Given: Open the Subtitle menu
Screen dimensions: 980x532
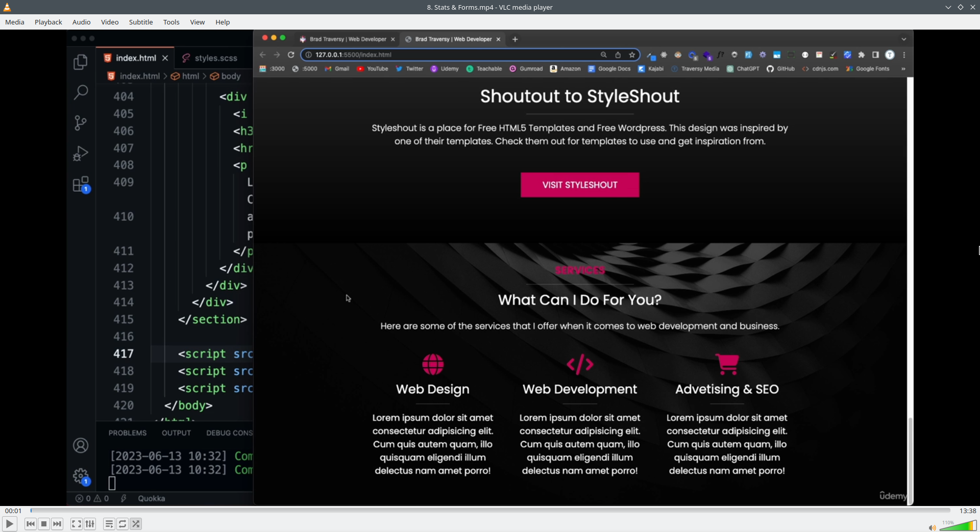Looking at the screenshot, I should [x=141, y=22].
